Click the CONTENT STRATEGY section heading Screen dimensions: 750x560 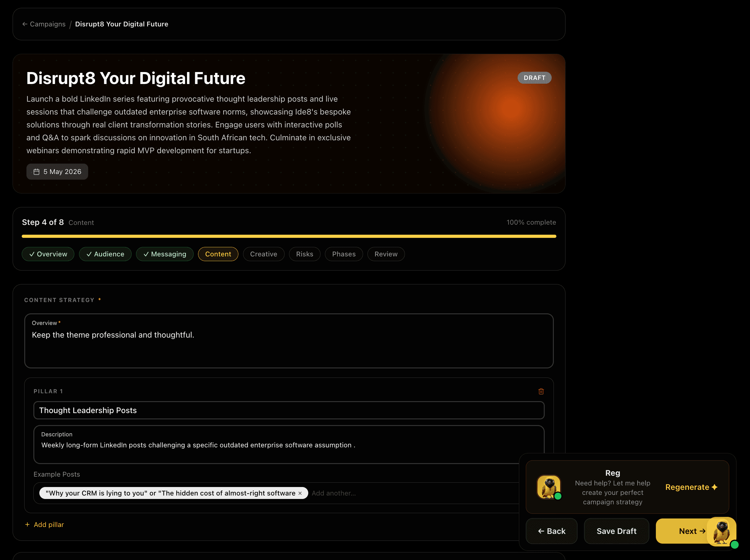[59, 300]
